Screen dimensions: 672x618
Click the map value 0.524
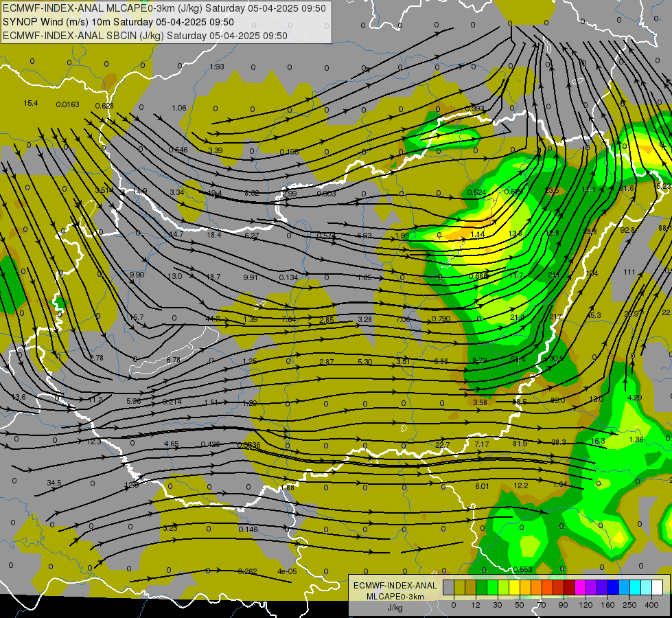point(476,192)
